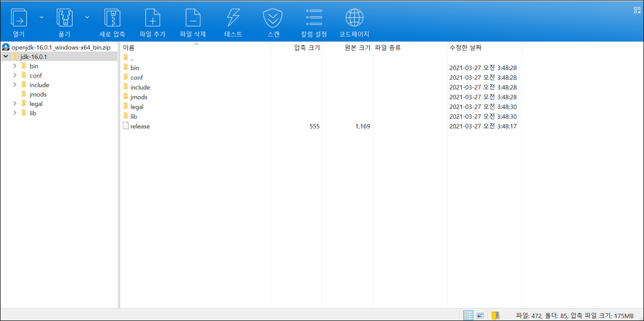
Task: Select openjdk-16.0.1_windows-x64_bin.zip root in tree
Action: [x=60, y=47]
